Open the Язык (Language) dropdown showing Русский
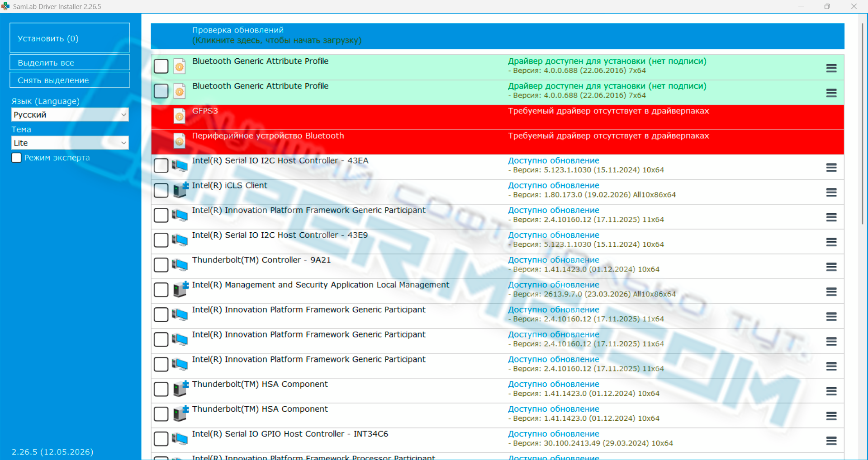The image size is (868, 460). tap(70, 115)
